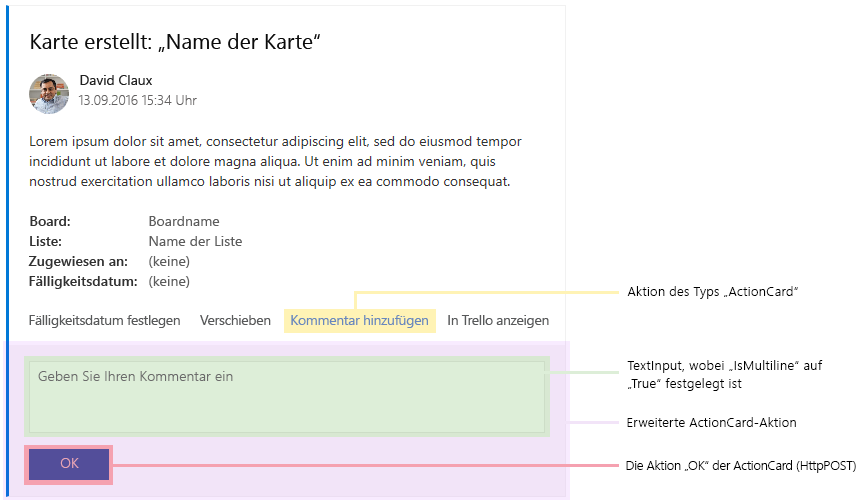Click the TextInput "IsMultiline" annotation text
861x503 pixels.
tap(724, 374)
